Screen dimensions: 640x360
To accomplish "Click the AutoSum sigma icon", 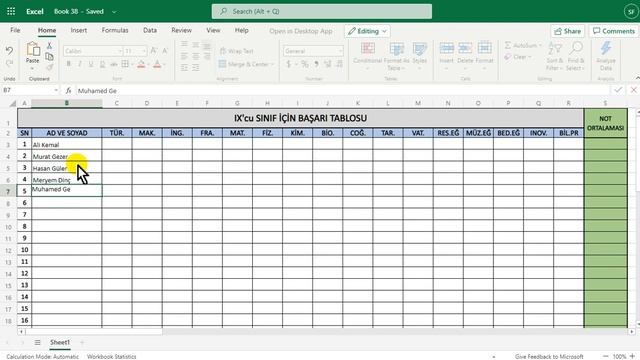I will 508,45.
